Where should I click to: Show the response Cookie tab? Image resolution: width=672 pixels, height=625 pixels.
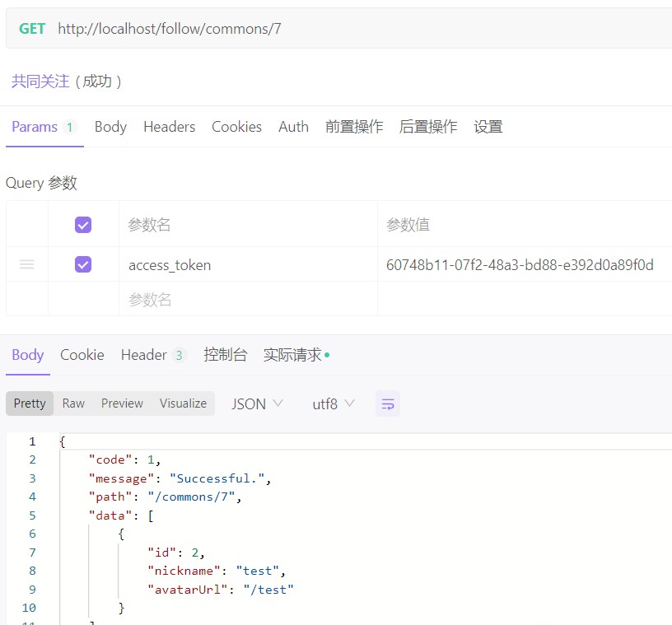coord(82,355)
